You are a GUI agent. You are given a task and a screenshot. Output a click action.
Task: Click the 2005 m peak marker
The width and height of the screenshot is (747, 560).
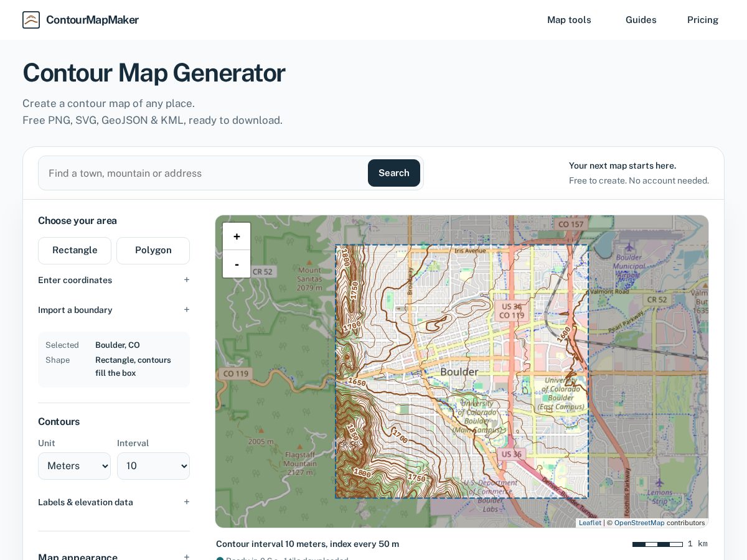(x=261, y=430)
